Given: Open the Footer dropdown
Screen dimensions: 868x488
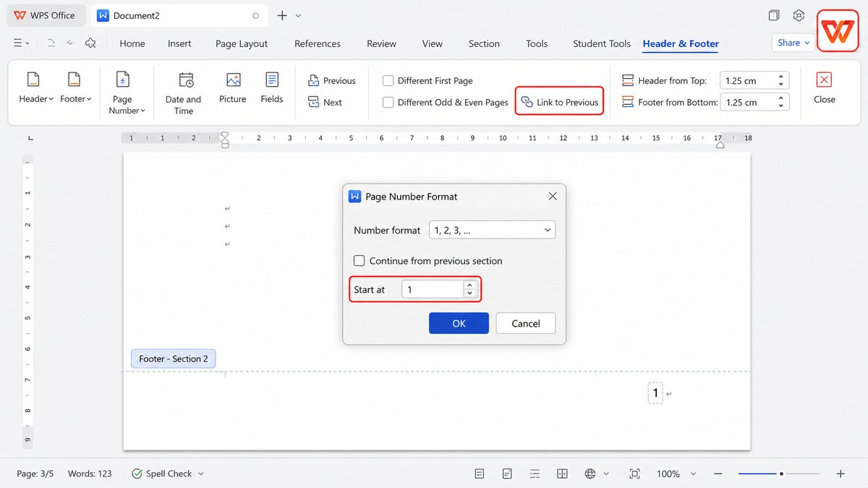Looking at the screenshot, I should (76, 88).
